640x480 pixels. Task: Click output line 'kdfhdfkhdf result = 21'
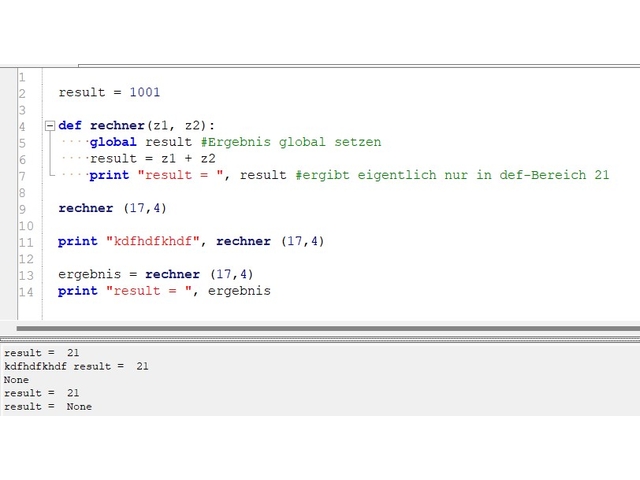[76, 366]
